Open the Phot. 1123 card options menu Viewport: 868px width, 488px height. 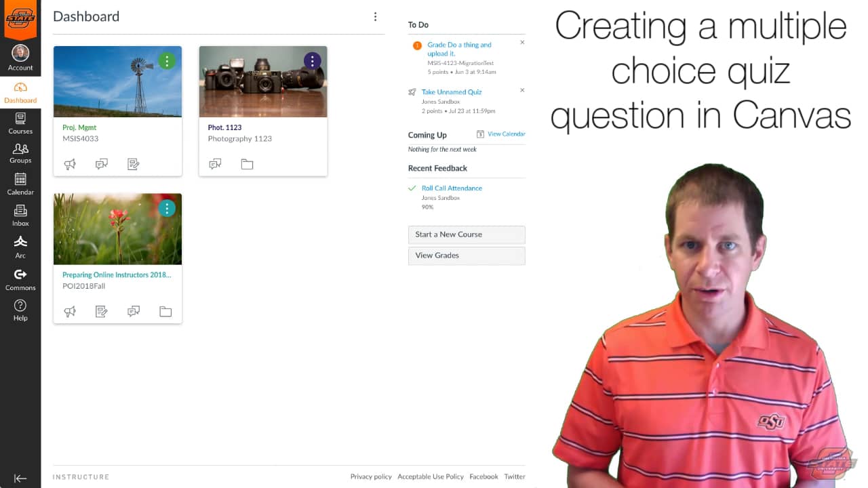[312, 61]
